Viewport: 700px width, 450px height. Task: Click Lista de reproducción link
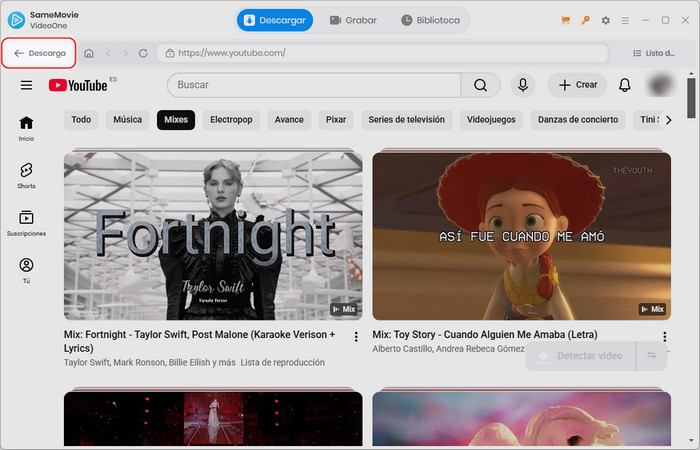click(283, 362)
